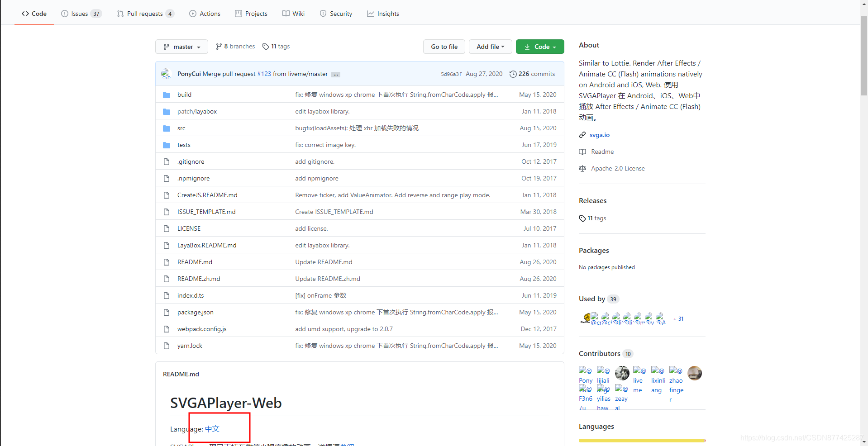Open the src folder

(x=181, y=128)
